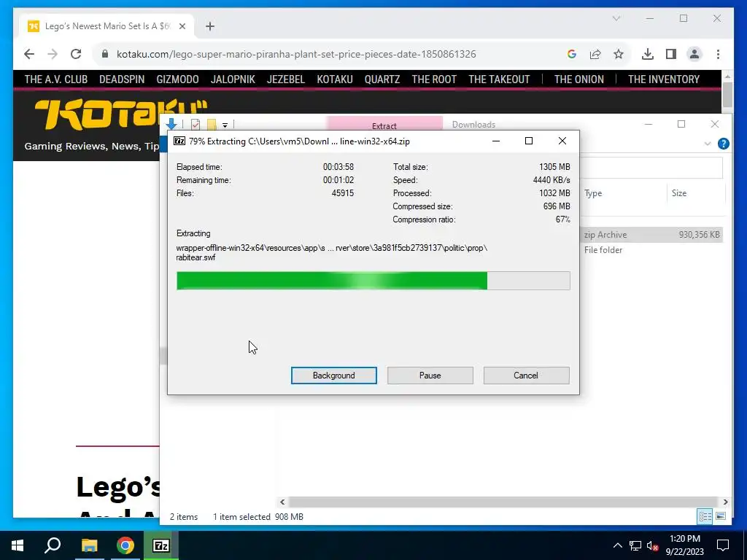Switch Explorer to large icons view
Image resolution: width=747 pixels, height=560 pixels.
721,516
